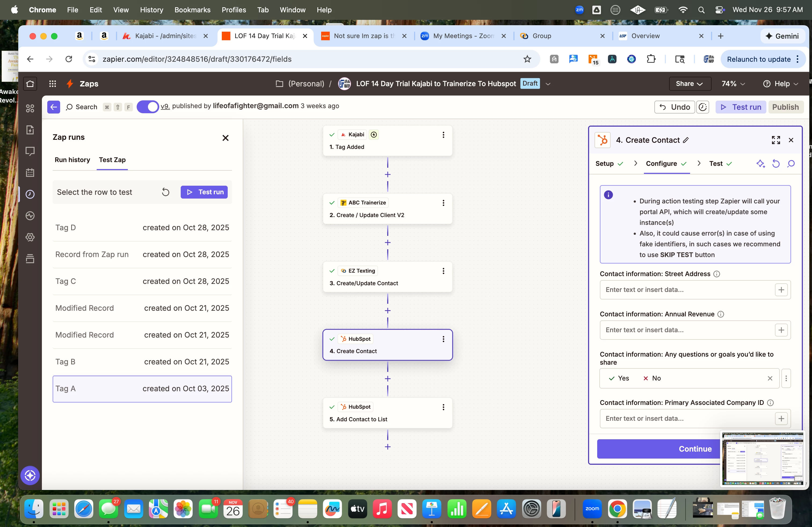Image resolution: width=812 pixels, height=527 pixels.
Task: Expand the Create Contact panel to fullscreen
Action: click(x=776, y=140)
